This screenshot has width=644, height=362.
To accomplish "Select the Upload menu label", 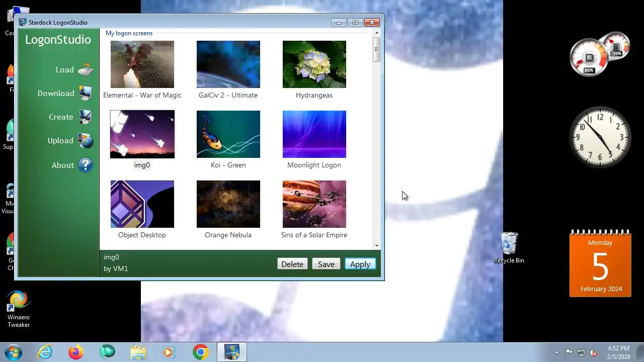I will [60, 141].
